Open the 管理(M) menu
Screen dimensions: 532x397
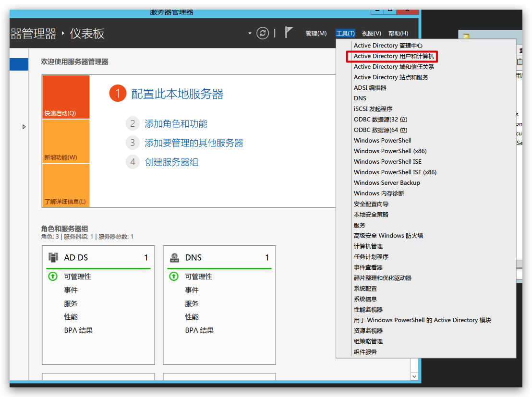316,33
